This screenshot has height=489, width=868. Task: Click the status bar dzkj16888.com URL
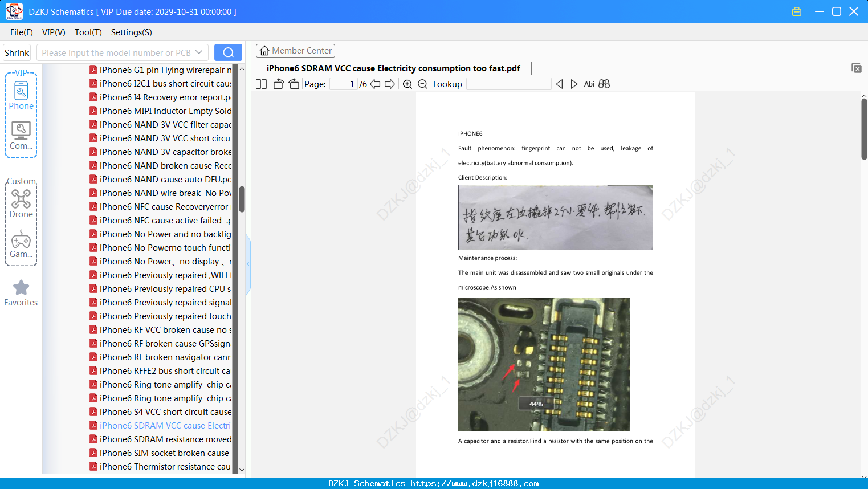(475, 483)
